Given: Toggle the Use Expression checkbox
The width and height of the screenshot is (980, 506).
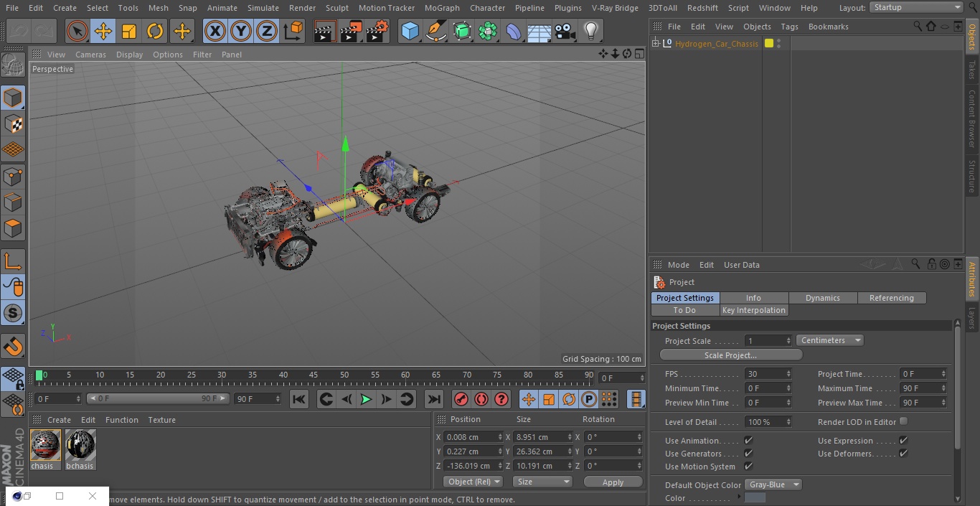Looking at the screenshot, I should point(903,441).
